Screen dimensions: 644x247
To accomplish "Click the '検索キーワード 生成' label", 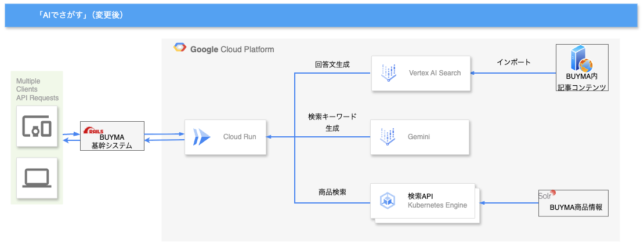I will [332, 122].
